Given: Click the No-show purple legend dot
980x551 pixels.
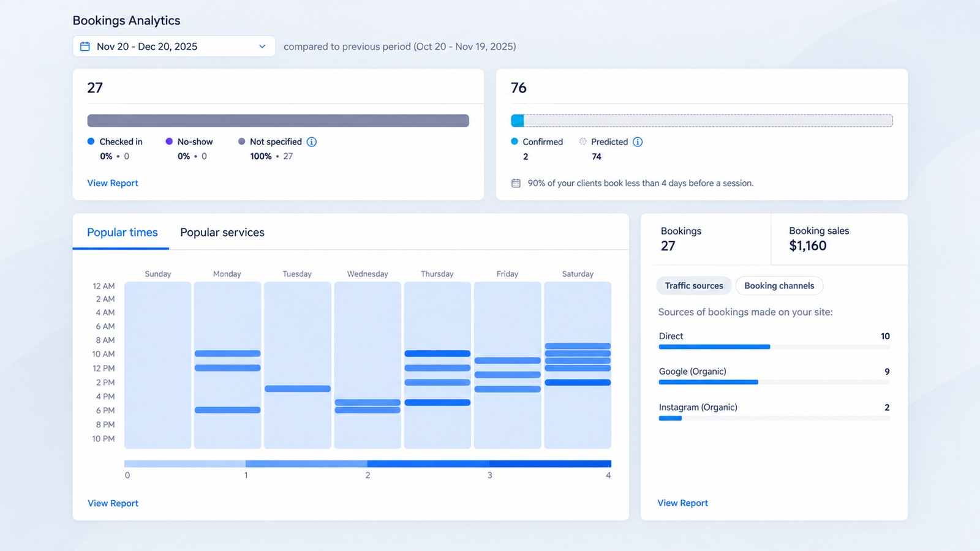Looking at the screenshot, I should click(x=169, y=141).
